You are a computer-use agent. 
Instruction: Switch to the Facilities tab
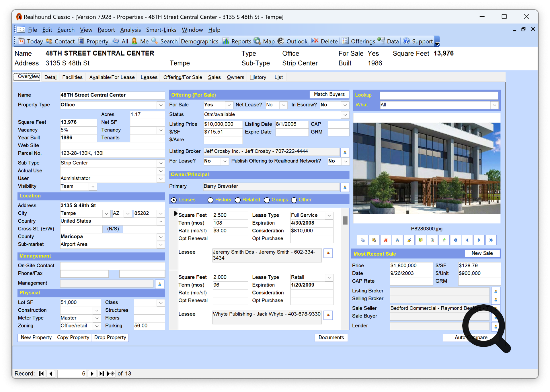point(72,77)
